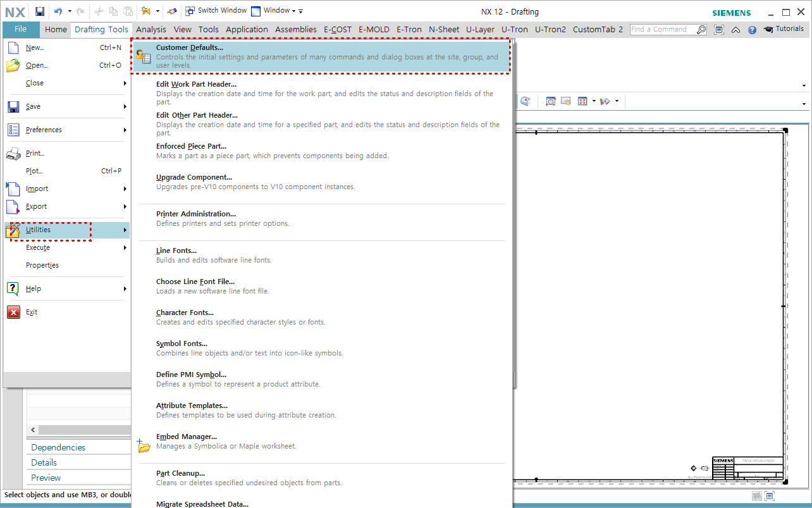812x508 pixels.
Task: Click the eraser icon in top toolbar
Action: (x=172, y=11)
